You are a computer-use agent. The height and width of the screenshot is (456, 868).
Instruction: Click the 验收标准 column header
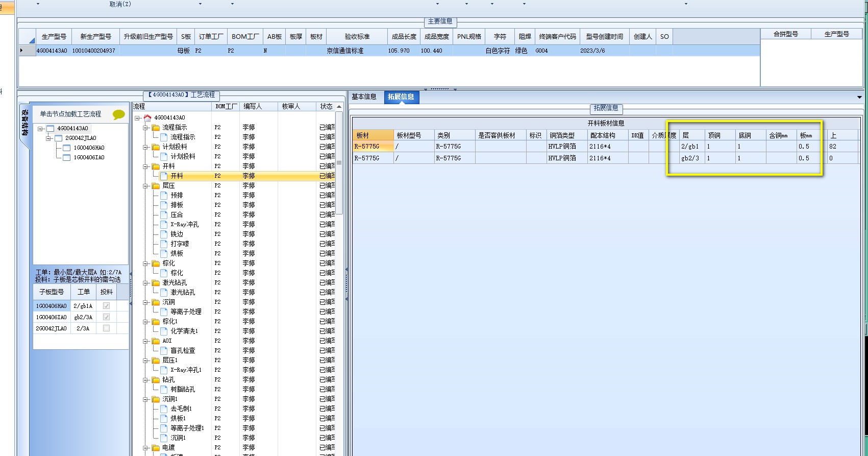point(357,37)
